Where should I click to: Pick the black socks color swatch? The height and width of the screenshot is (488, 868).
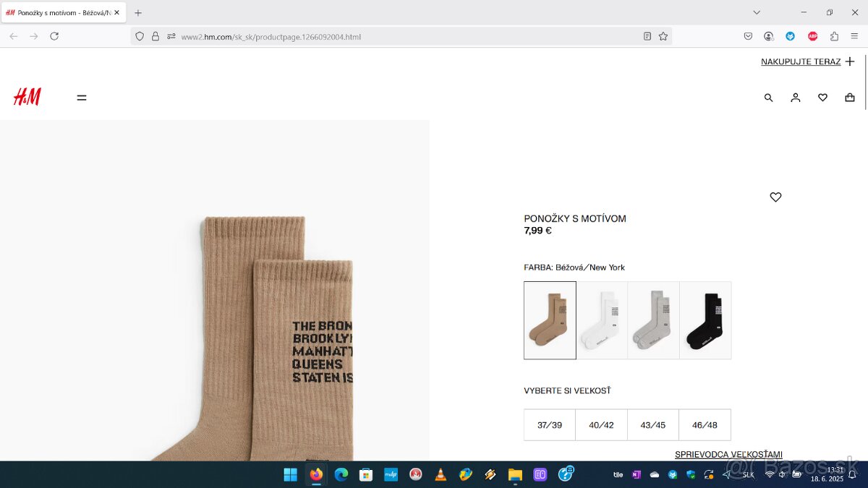click(x=705, y=320)
